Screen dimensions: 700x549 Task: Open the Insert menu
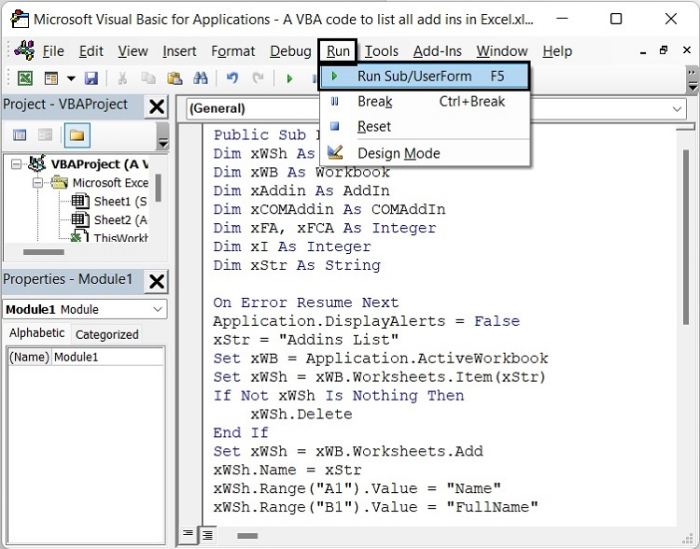pyautogui.click(x=179, y=51)
